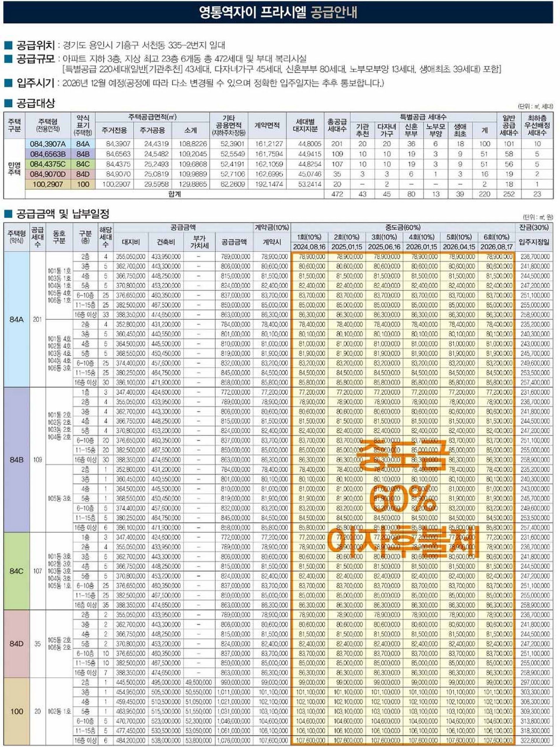Click the 소계 column header
The width and height of the screenshot is (560, 747).
tap(191, 130)
